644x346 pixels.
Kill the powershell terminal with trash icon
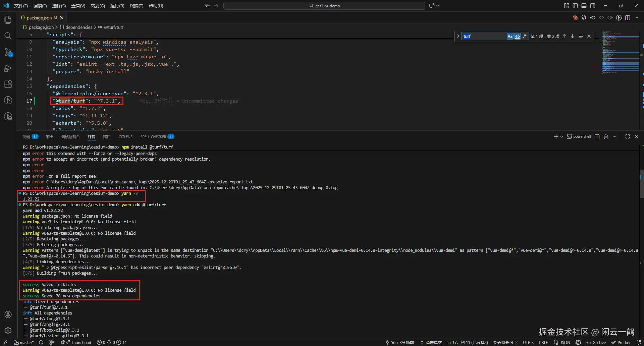(x=606, y=137)
